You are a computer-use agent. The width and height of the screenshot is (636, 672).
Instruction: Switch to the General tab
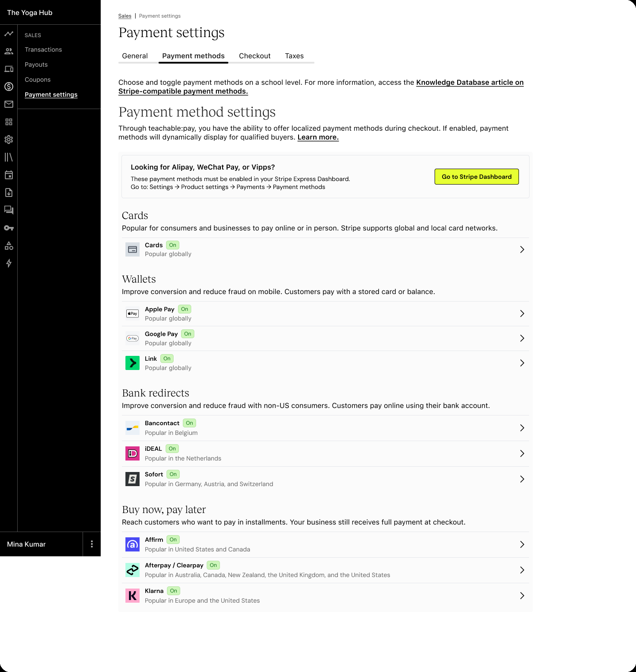(135, 56)
